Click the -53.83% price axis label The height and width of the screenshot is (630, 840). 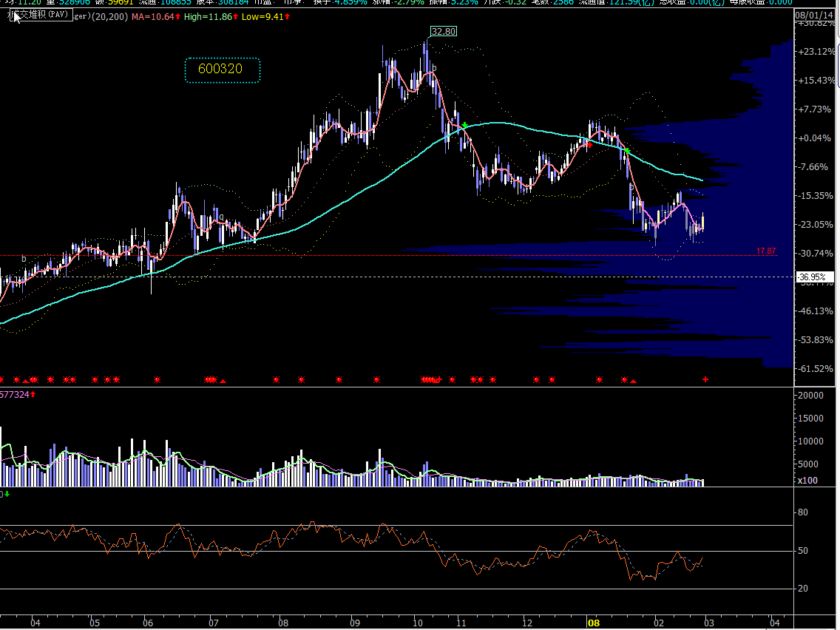816,340
